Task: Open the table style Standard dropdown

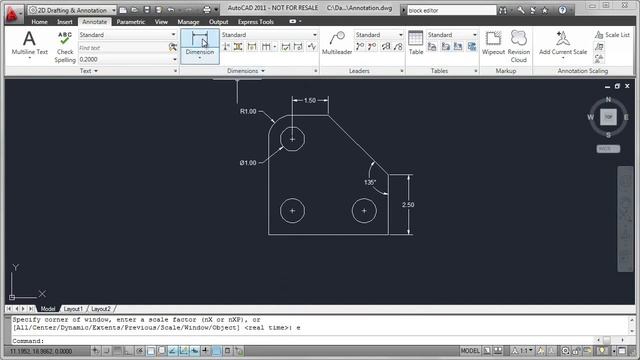Action: (452, 35)
